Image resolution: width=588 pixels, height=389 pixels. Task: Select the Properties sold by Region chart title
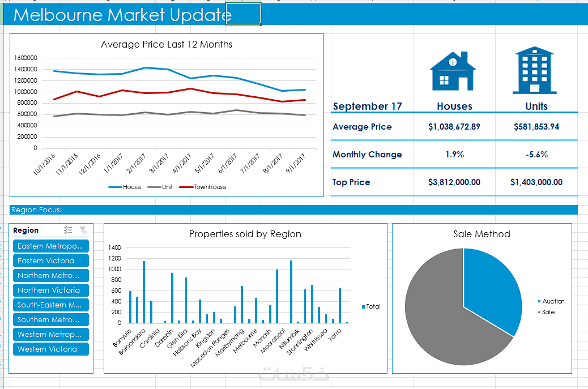coord(245,234)
